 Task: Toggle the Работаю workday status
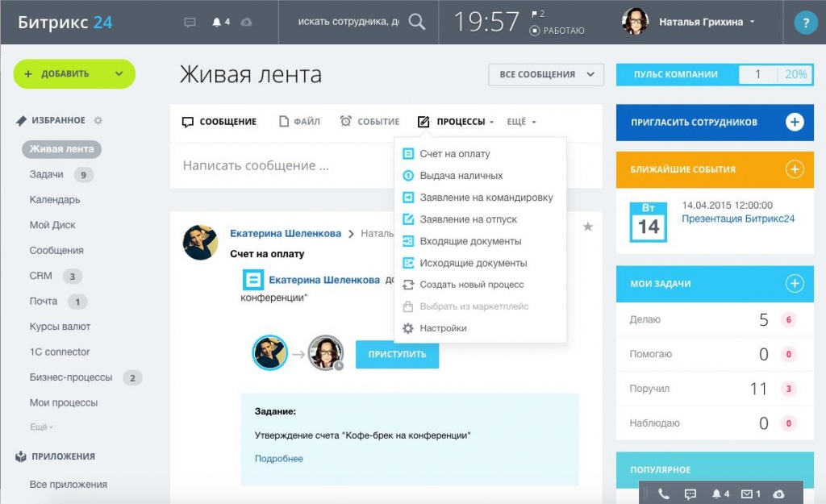coord(557,31)
